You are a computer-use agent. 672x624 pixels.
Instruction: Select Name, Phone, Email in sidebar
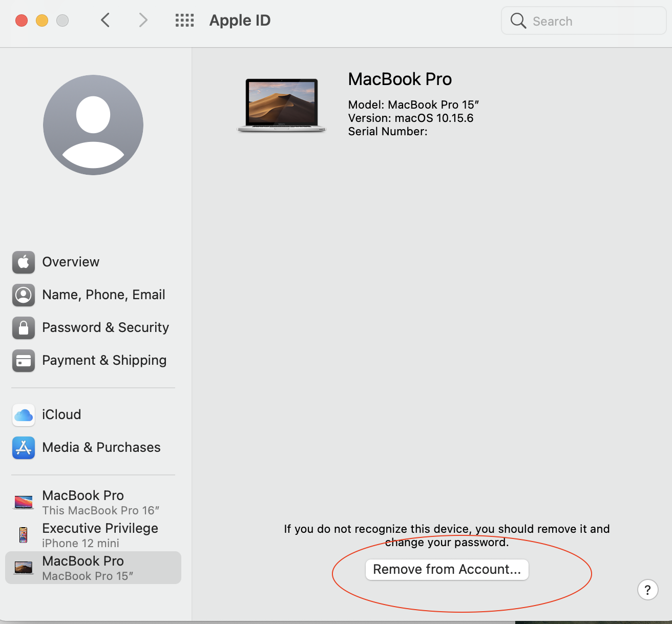click(93, 295)
